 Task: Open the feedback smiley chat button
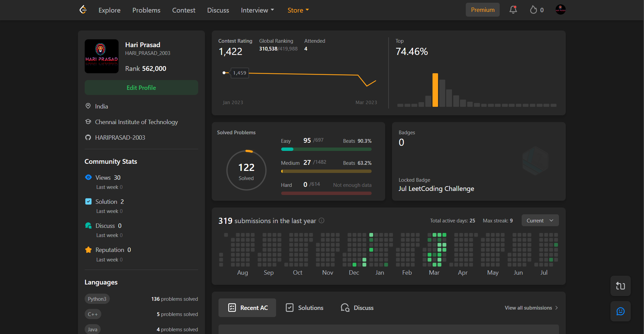(621, 311)
